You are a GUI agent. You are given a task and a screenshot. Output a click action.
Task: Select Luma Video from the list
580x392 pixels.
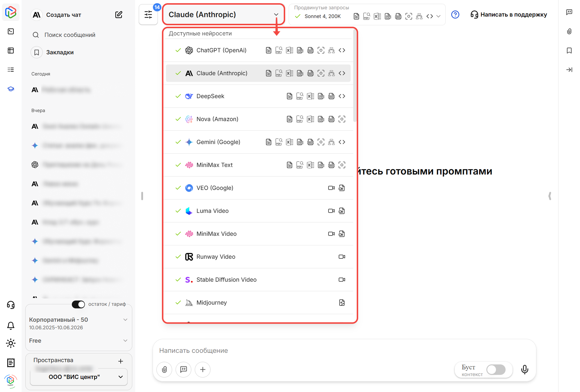click(x=258, y=211)
